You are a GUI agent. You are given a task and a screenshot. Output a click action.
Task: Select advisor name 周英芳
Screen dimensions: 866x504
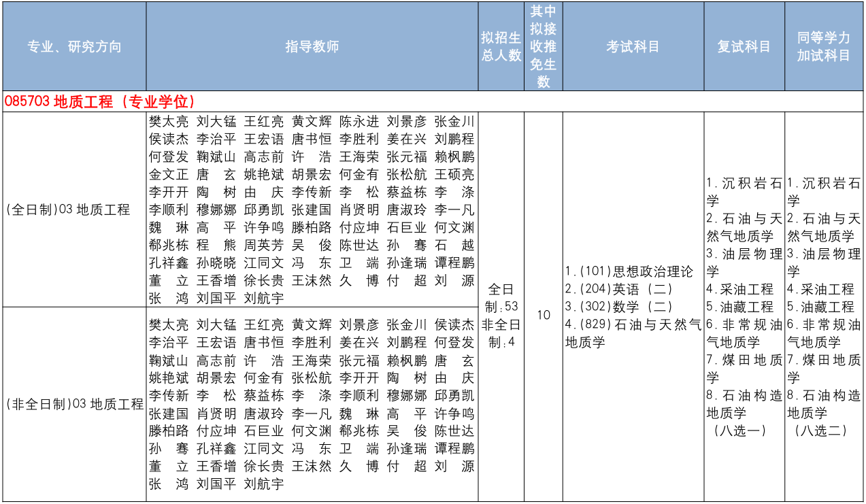(x=264, y=246)
